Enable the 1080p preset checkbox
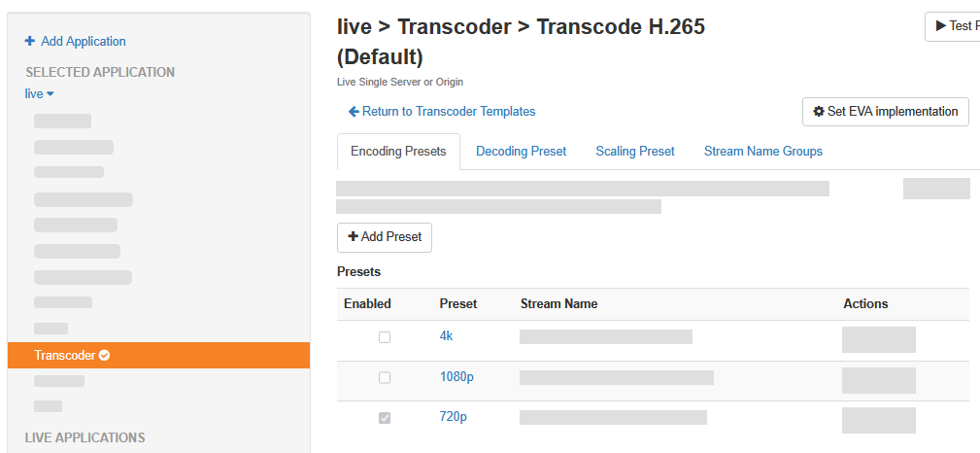 point(385,377)
